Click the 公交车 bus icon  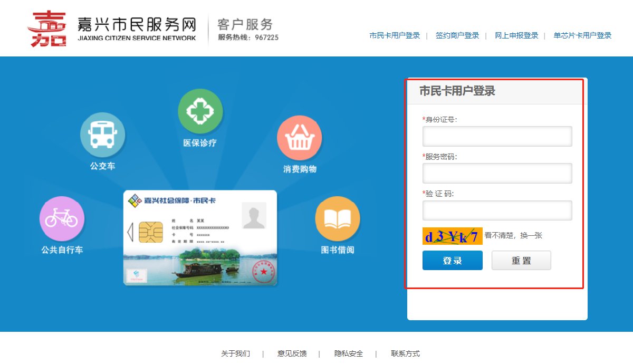(x=102, y=135)
